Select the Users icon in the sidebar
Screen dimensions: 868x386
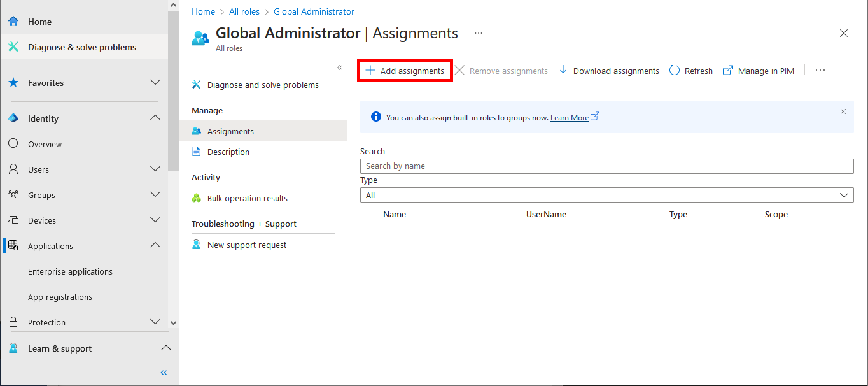14,169
